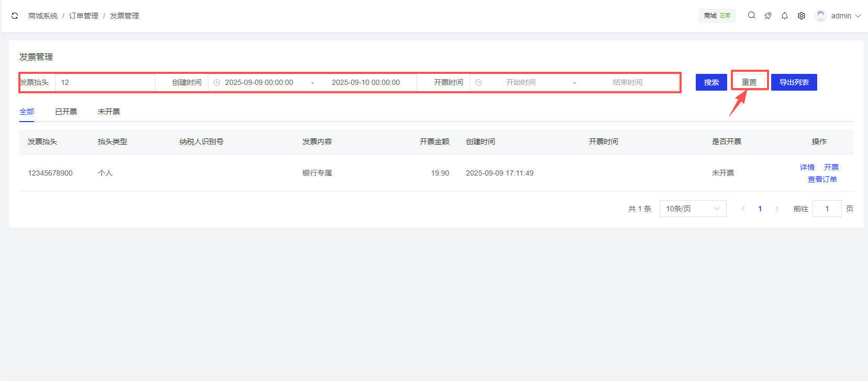Click the rocket icon in the header
The height and width of the screenshot is (381, 868).
(768, 16)
